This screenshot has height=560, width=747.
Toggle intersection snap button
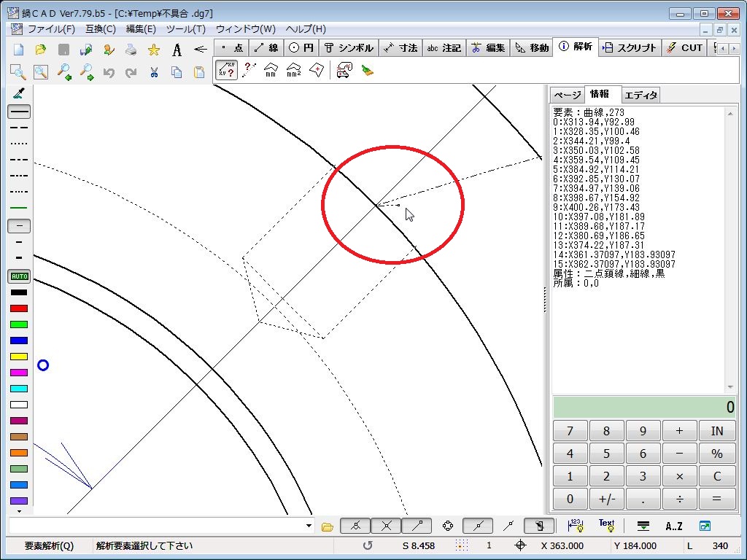tap(387, 526)
